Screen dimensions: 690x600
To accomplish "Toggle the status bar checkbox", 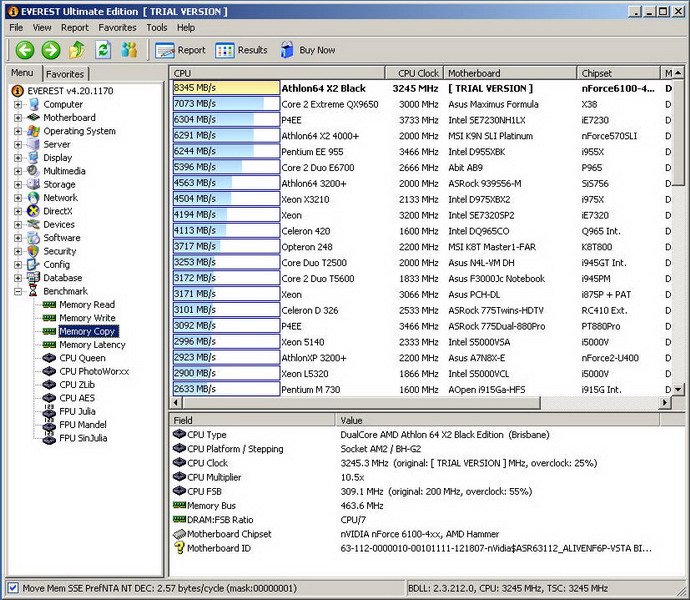I will (x=13, y=588).
